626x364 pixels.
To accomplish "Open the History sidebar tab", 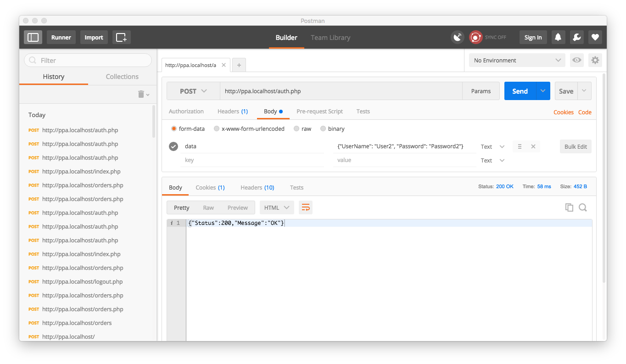I will click(x=54, y=77).
